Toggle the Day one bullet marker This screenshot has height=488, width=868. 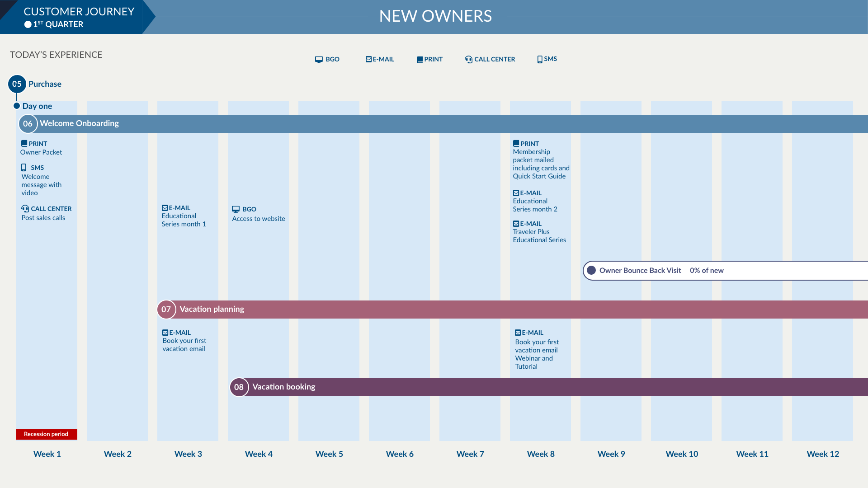(17, 106)
